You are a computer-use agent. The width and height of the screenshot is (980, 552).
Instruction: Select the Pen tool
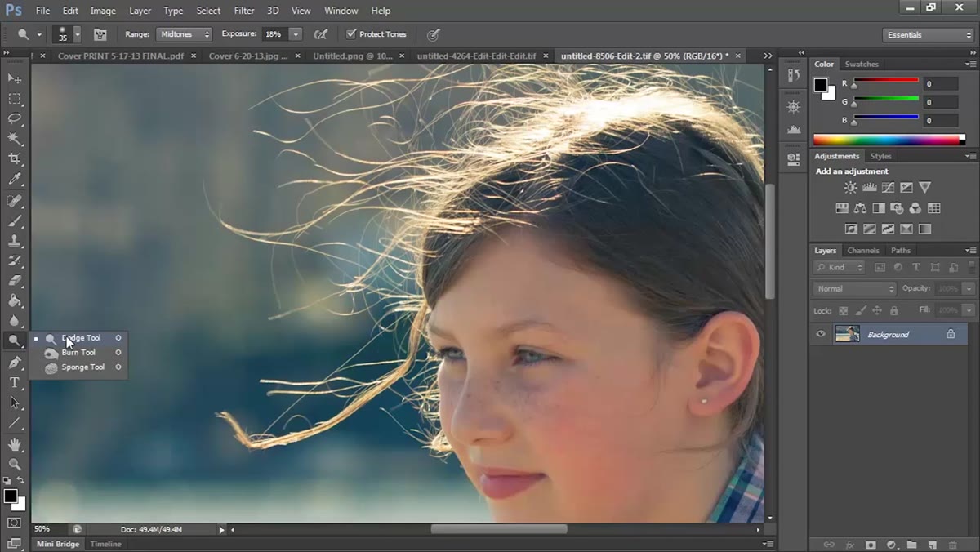(x=15, y=363)
